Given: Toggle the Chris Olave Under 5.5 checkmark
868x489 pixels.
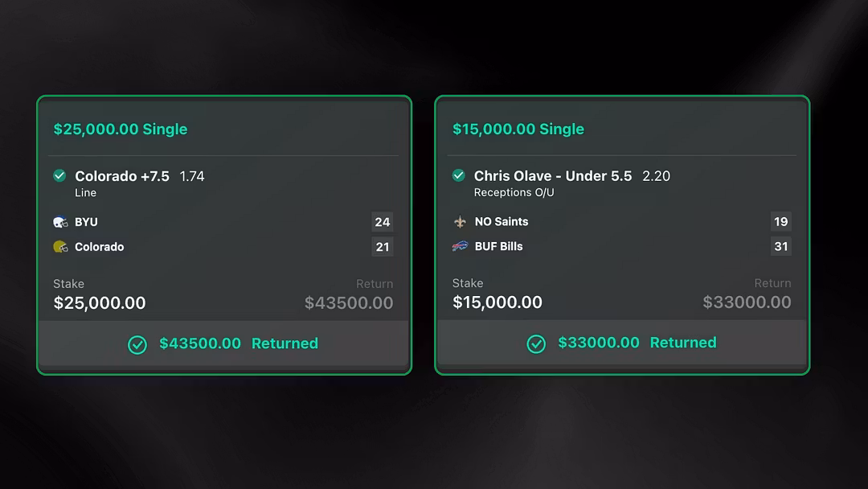Looking at the screenshot, I should click(x=458, y=175).
